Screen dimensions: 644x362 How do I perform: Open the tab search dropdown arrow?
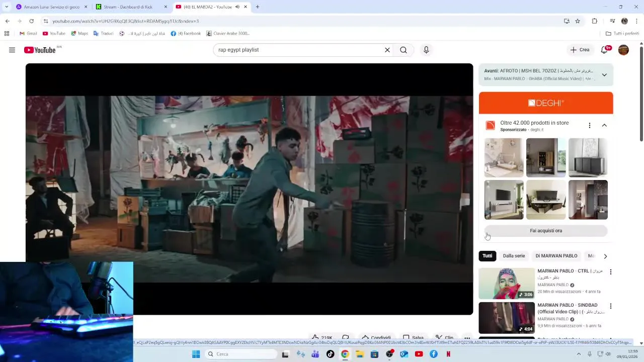pyautogui.click(x=6, y=7)
